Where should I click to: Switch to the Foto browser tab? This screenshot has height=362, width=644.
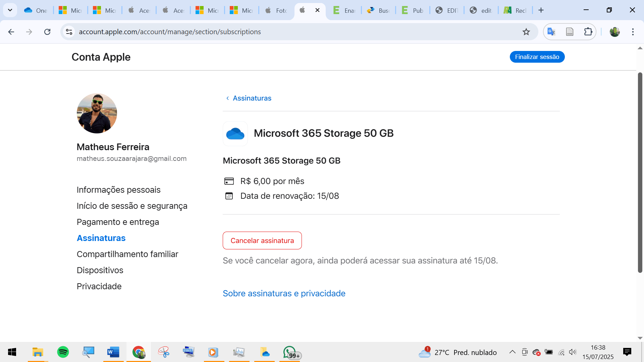pos(276,10)
